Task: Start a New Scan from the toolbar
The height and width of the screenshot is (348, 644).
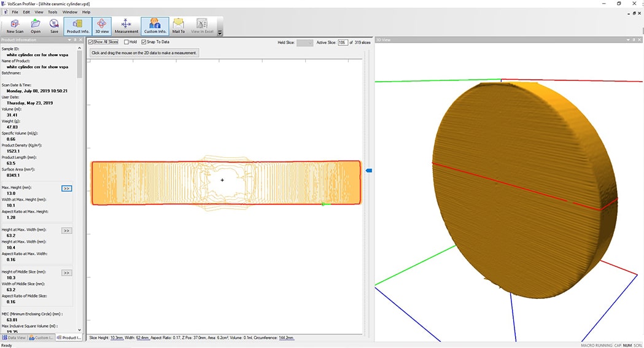Action: pyautogui.click(x=15, y=25)
